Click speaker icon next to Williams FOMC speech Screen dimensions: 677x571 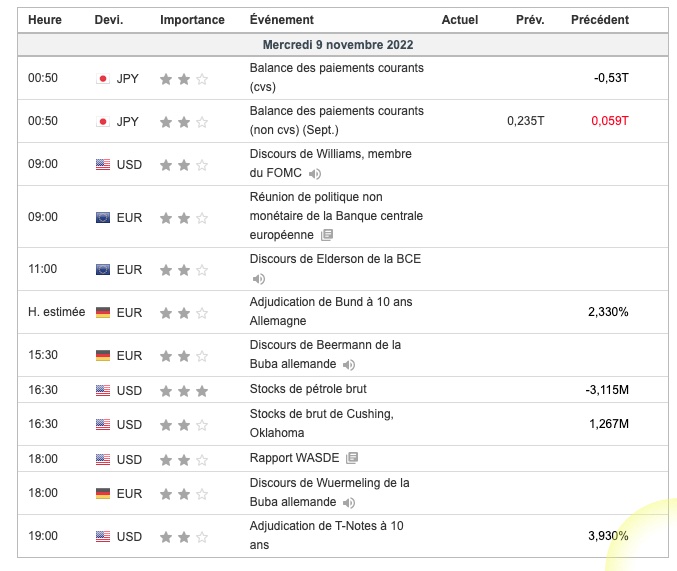coord(315,174)
